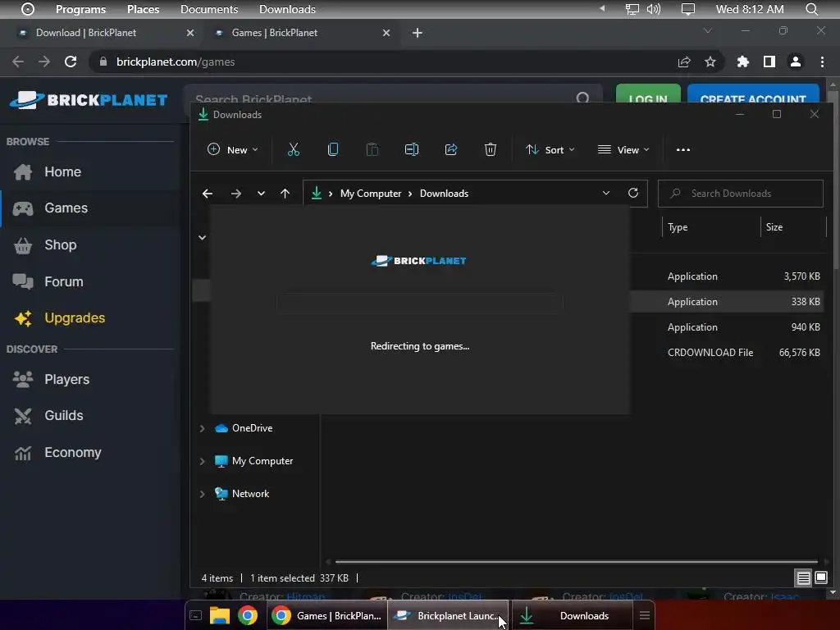The width and height of the screenshot is (840, 630).
Task: Open the Places menu in top bar
Action: click(143, 9)
